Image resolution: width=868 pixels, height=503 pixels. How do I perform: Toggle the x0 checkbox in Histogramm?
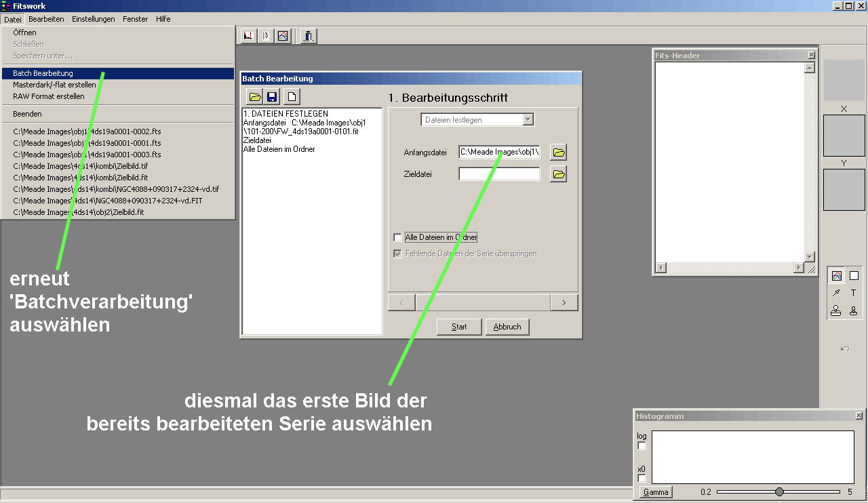coord(642,478)
